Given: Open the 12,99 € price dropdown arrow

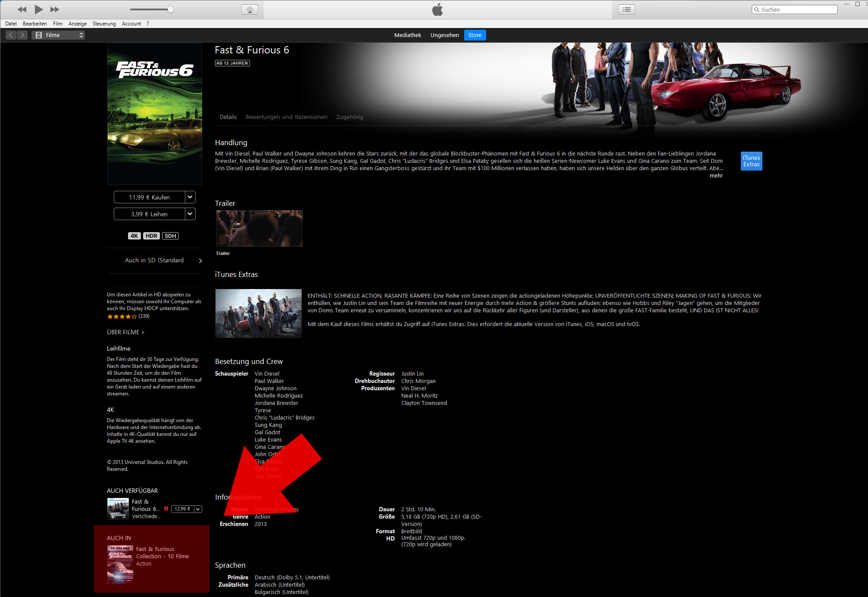Looking at the screenshot, I should [x=198, y=509].
